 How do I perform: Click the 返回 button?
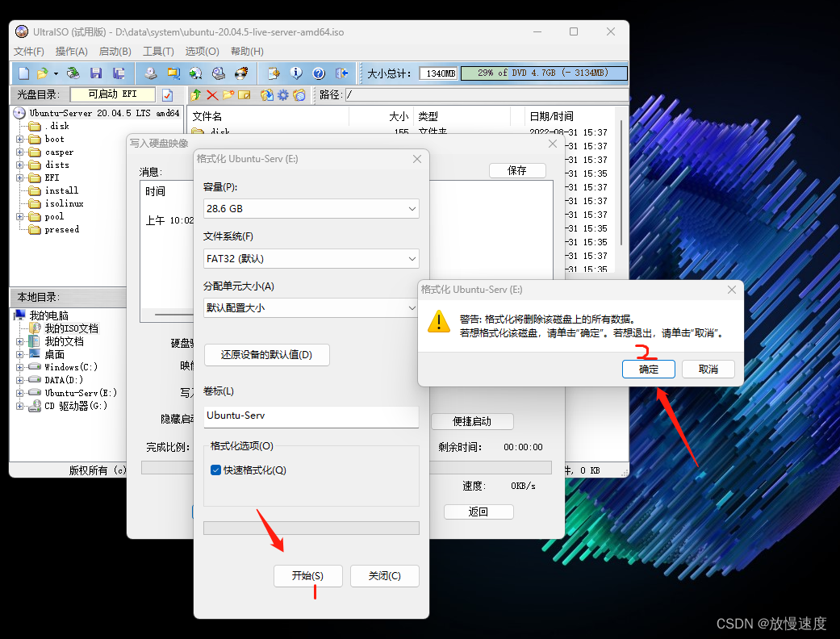(479, 512)
